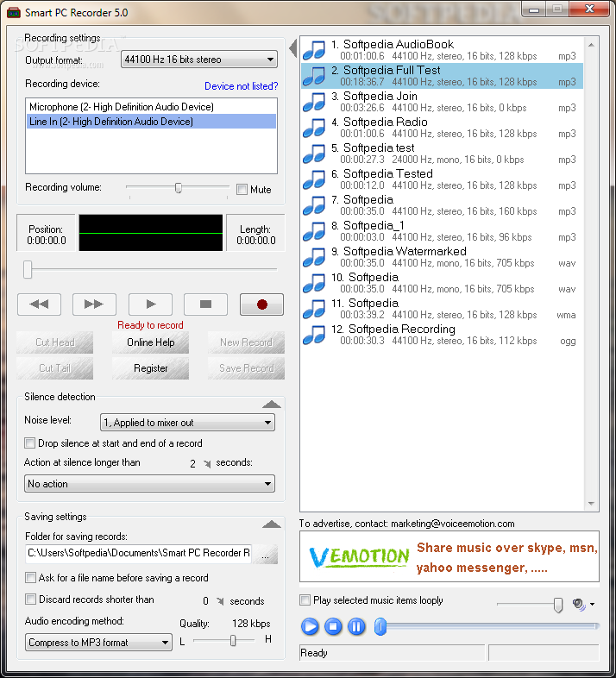Viewport: 616px width, 678px height.
Task: Collapse the left panel with the arrow
Action: (293, 48)
